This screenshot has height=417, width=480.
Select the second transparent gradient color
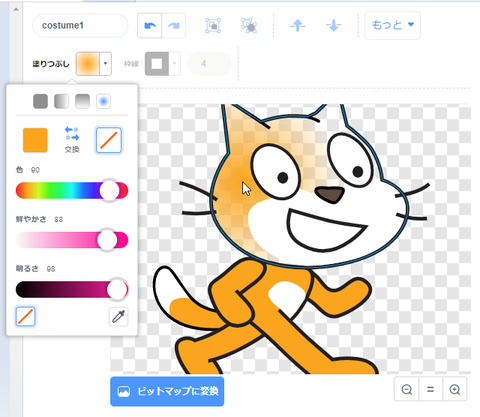point(109,140)
